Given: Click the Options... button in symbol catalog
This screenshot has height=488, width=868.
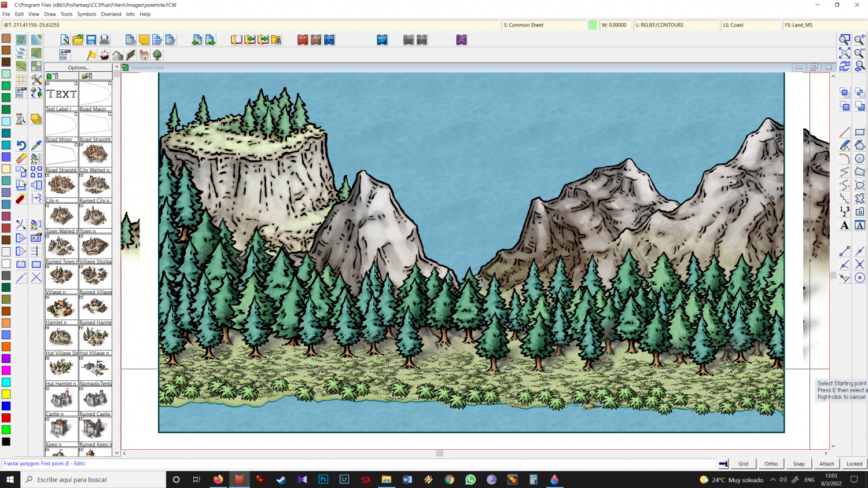Looking at the screenshot, I should pyautogui.click(x=79, y=68).
